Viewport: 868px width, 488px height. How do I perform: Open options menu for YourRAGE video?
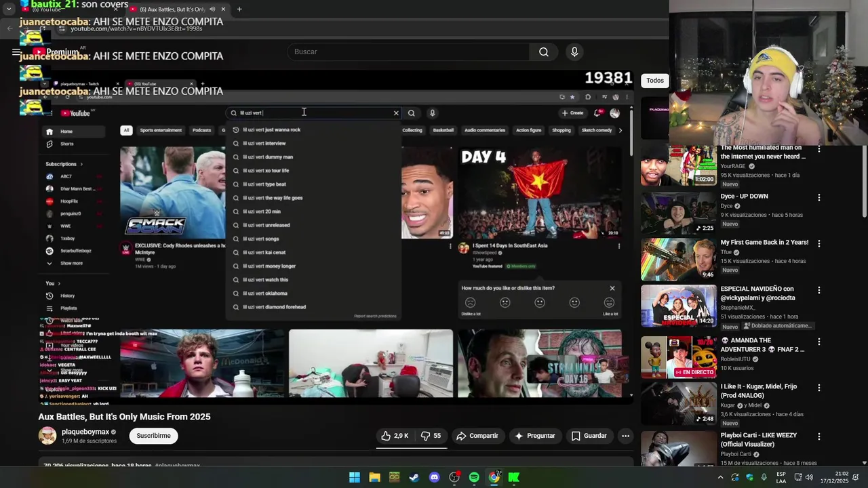[x=818, y=149]
